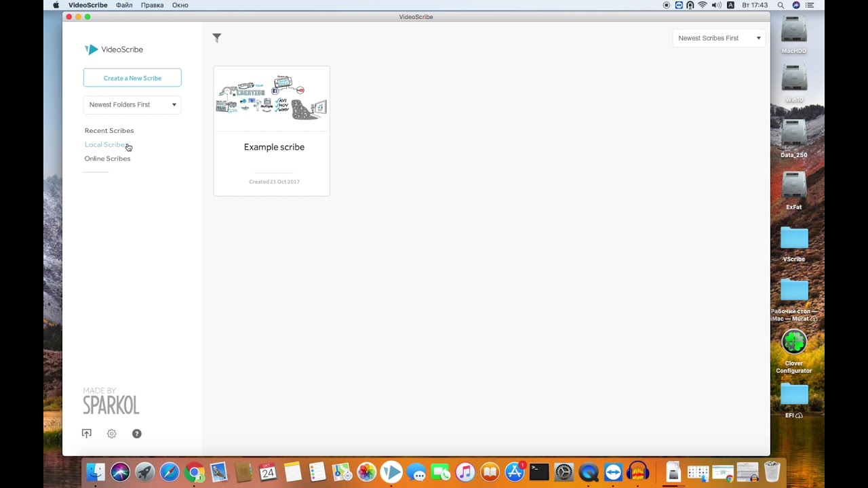
Task: Open the Example scribe thumbnail
Action: coord(271,99)
